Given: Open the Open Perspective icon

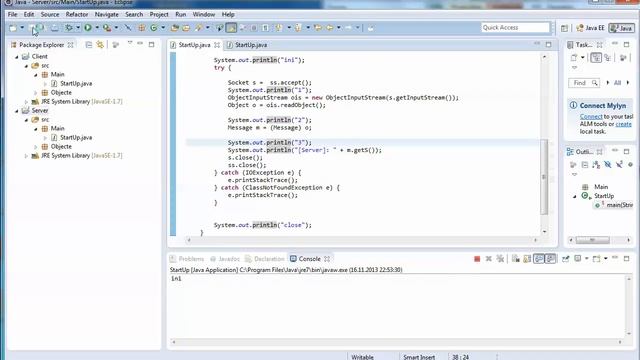Looking at the screenshot, I should 564,28.
